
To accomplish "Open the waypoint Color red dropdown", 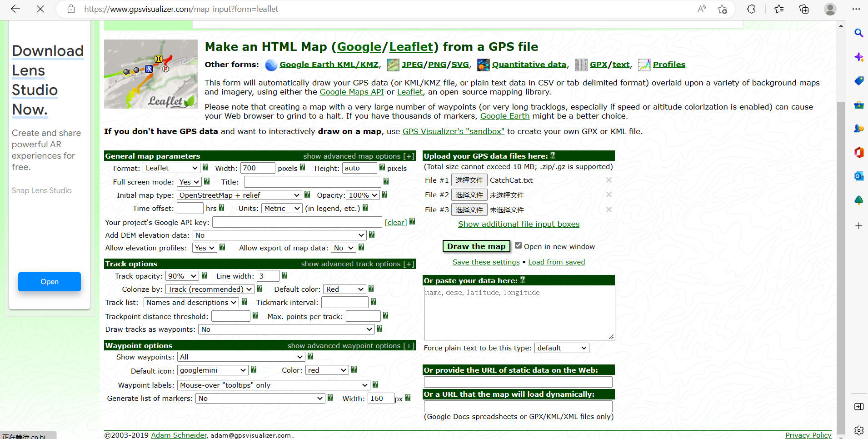I will pos(327,370).
